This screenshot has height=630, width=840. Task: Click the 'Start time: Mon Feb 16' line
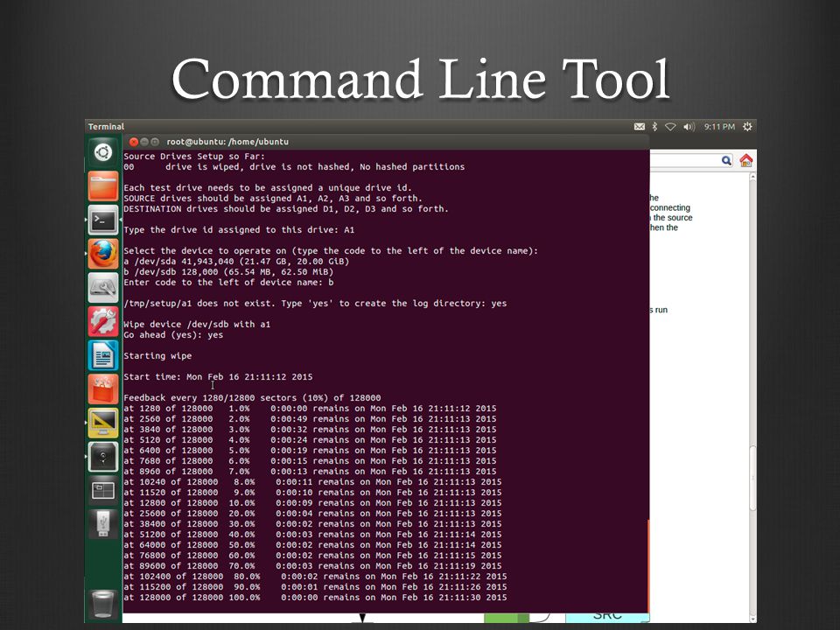coord(218,377)
